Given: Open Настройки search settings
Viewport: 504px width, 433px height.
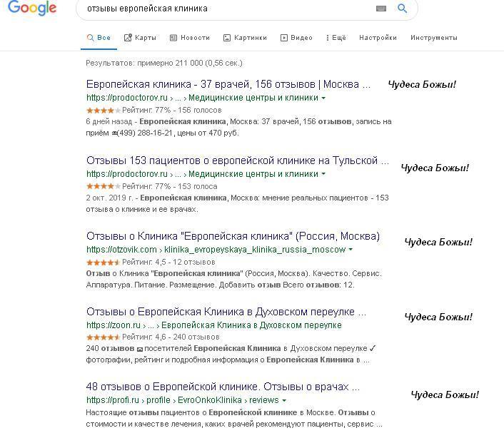Looking at the screenshot, I should 378,38.
